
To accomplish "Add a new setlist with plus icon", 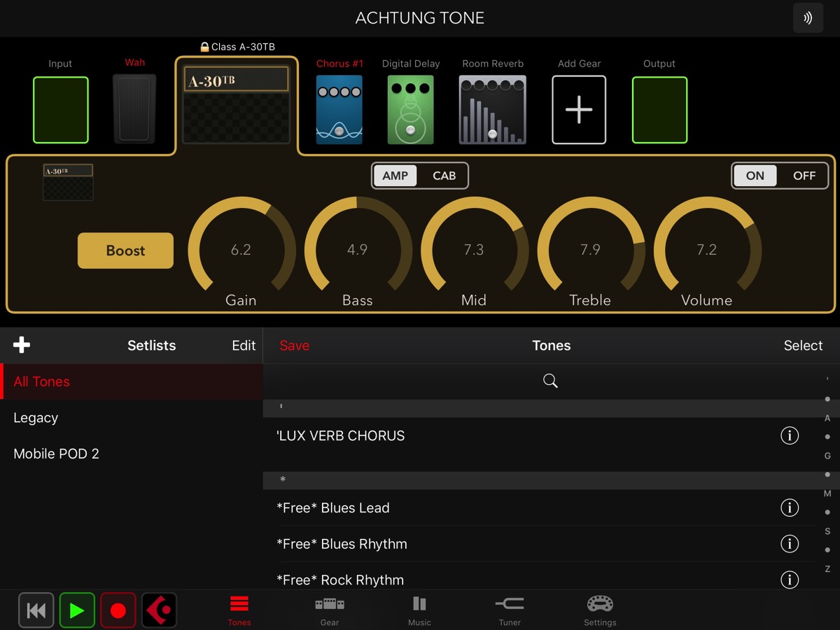I will [22, 344].
